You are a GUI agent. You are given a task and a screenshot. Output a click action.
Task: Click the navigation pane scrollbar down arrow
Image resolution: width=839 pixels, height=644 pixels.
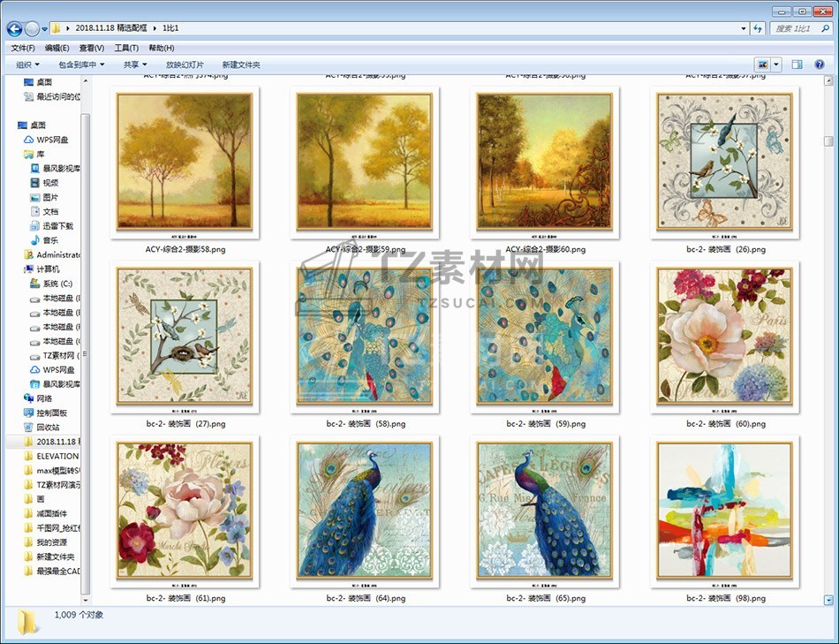[x=85, y=601]
